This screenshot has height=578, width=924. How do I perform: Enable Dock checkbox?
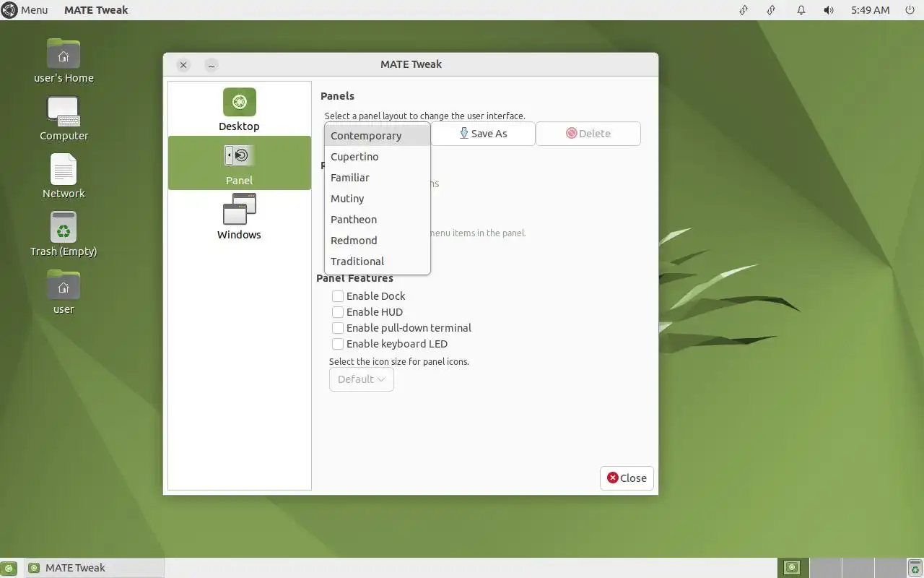[x=337, y=296]
